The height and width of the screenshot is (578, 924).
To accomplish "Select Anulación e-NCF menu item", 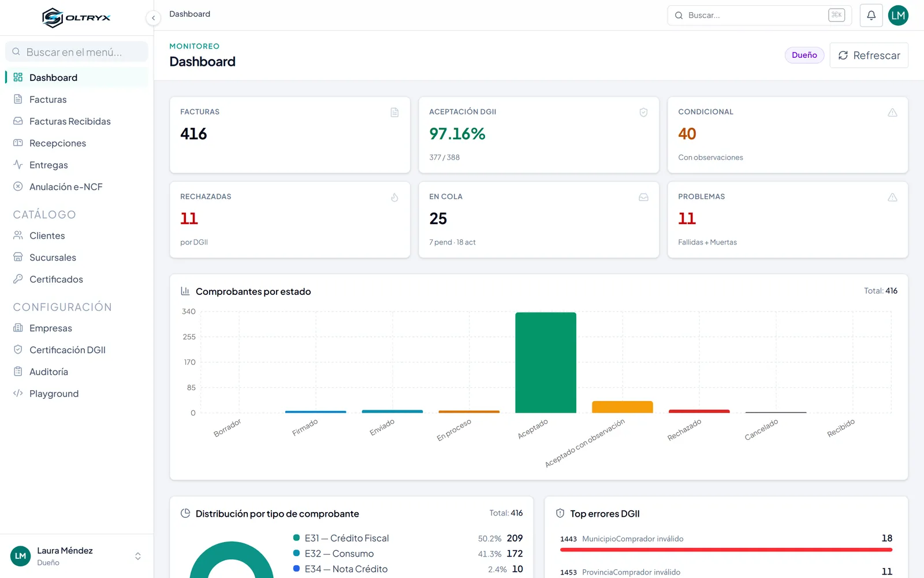I will [76, 187].
